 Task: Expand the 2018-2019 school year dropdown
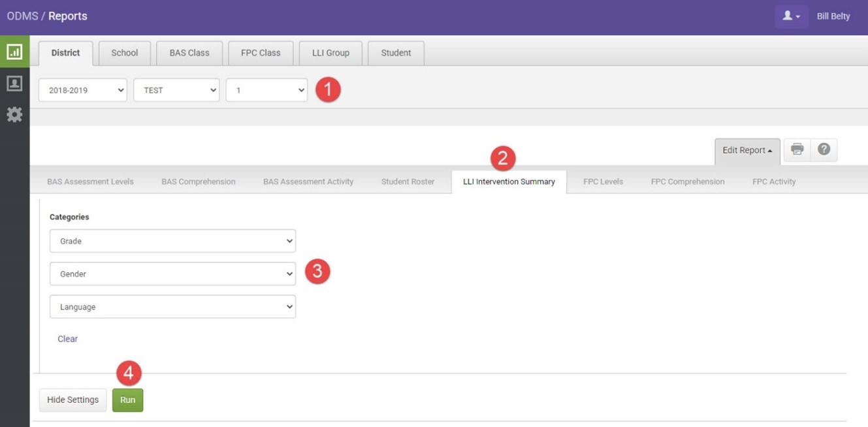83,90
